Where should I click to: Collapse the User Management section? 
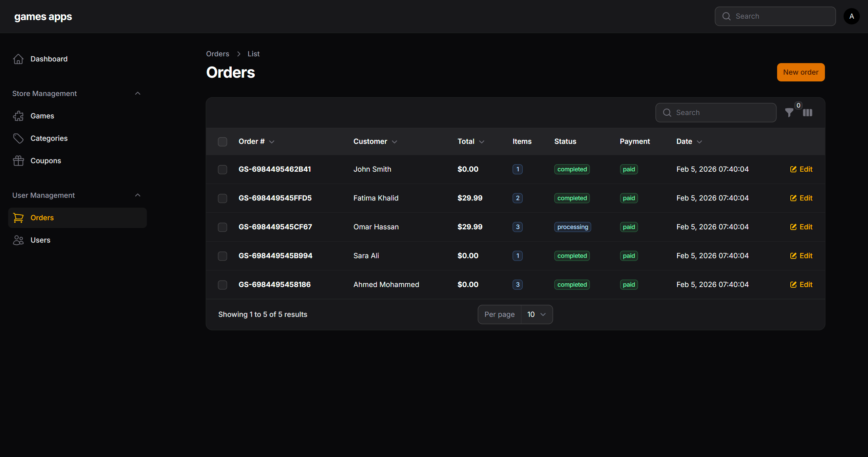click(x=137, y=195)
